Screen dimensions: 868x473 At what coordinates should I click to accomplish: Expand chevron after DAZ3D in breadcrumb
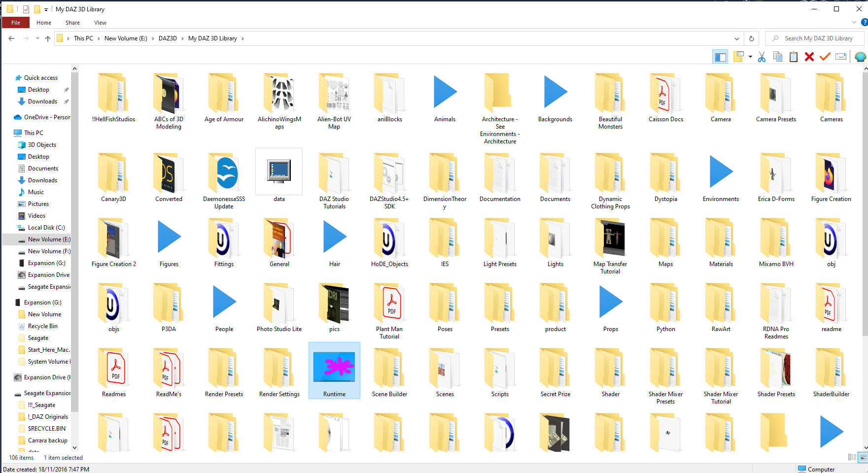pos(182,38)
